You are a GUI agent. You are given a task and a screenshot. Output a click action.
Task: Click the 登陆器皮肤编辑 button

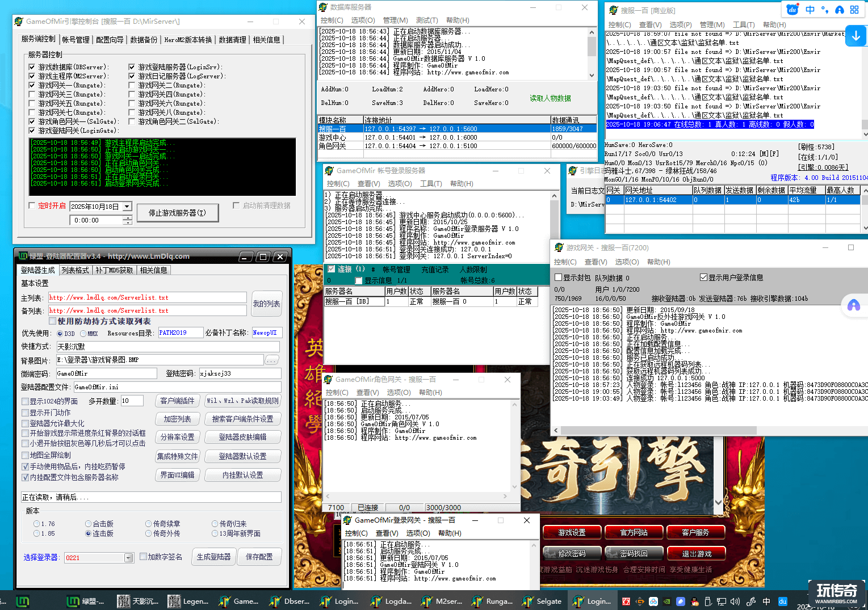242,437
